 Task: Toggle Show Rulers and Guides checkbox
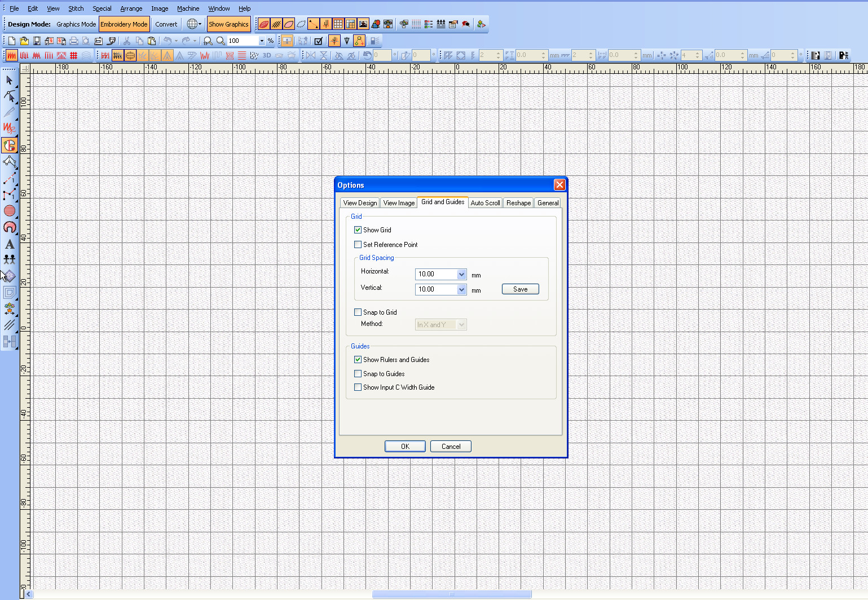pyautogui.click(x=358, y=360)
